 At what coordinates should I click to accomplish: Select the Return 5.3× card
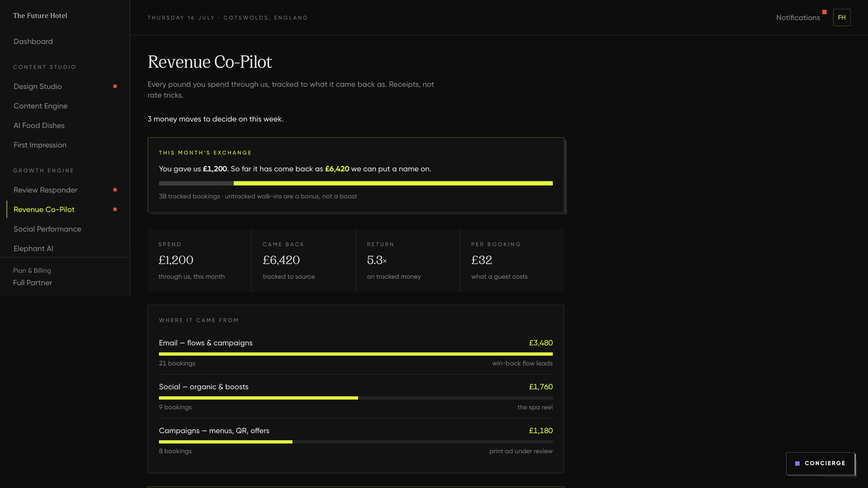coord(408,260)
